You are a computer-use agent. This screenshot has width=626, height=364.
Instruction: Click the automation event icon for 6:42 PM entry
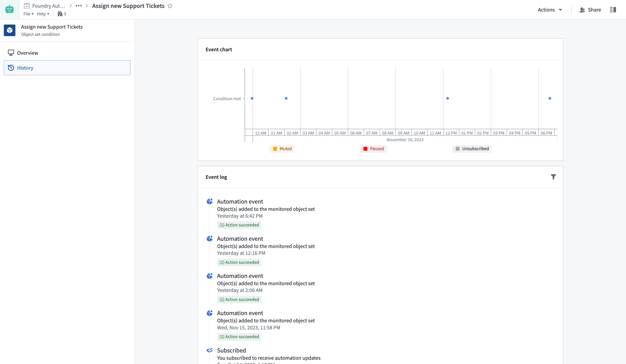pyautogui.click(x=210, y=201)
